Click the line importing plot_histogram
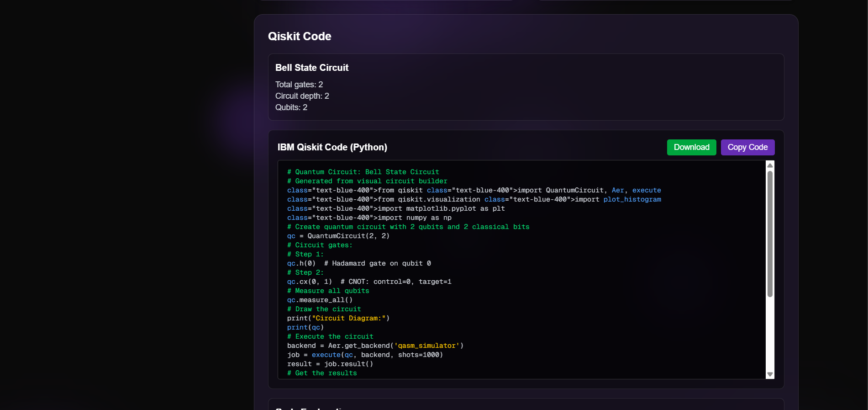The width and height of the screenshot is (868, 410). point(474,199)
